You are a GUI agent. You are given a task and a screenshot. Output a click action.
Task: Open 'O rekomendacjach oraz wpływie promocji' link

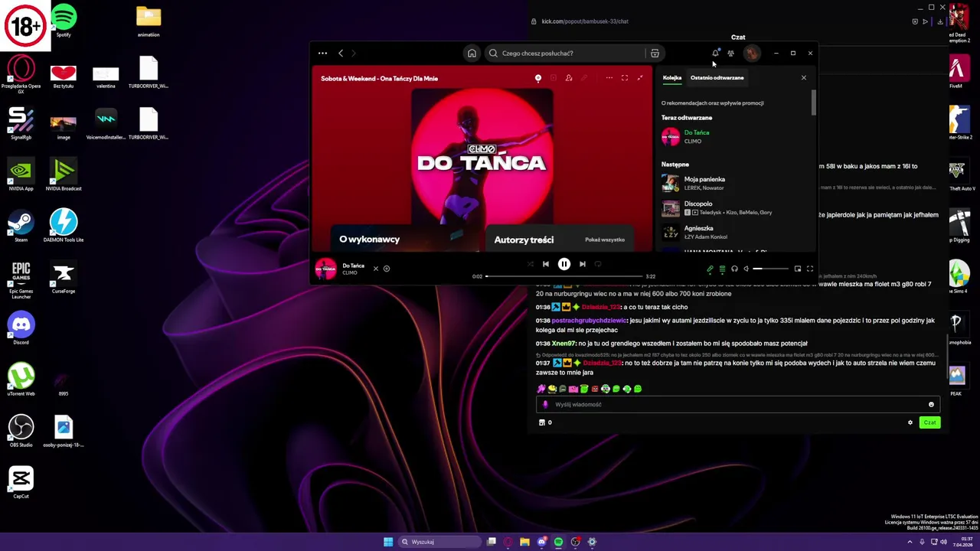(x=712, y=103)
